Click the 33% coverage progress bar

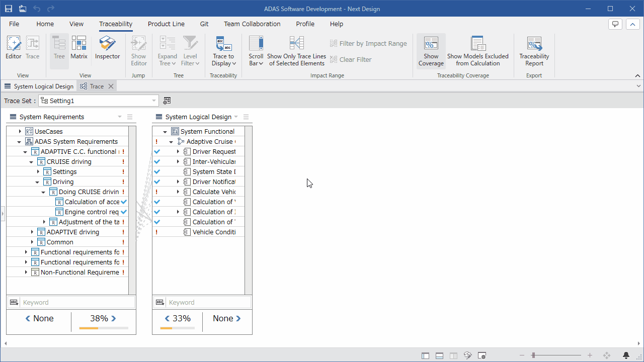point(178,328)
